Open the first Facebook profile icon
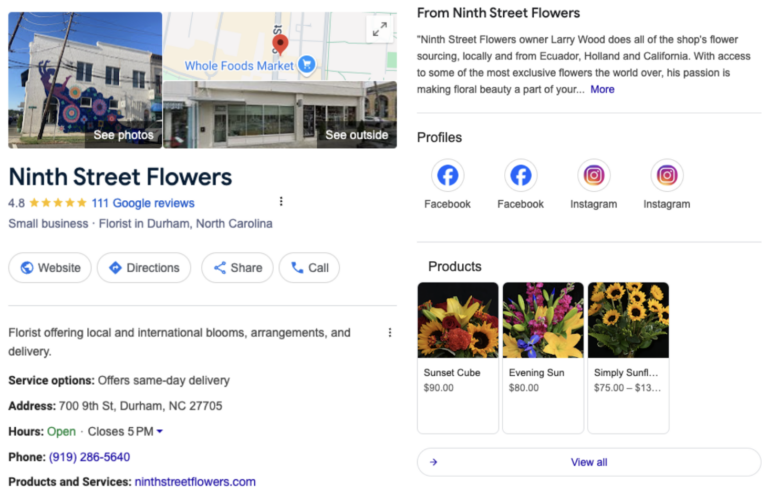Viewport: 768px width, 494px height. (x=447, y=175)
